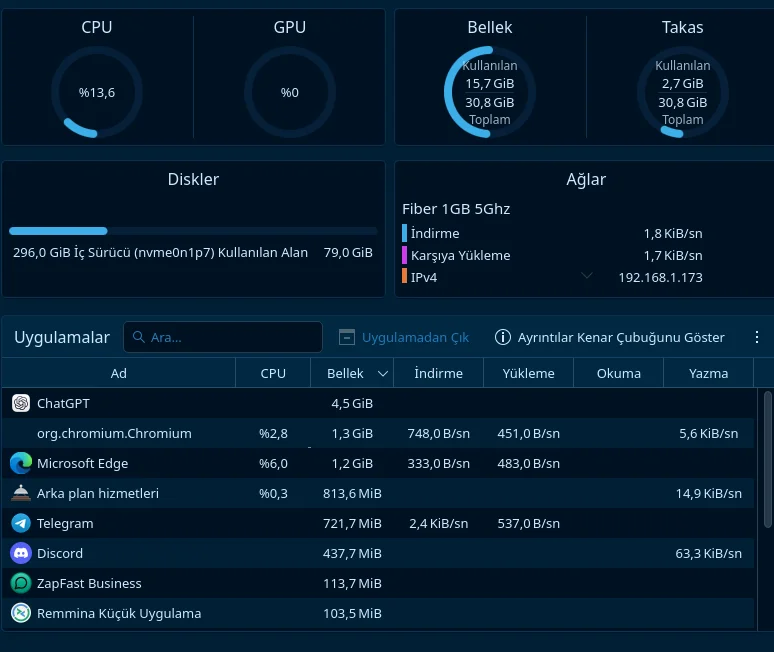Image resolution: width=774 pixels, height=652 pixels.
Task: Click the Diskler panel title
Action: point(193,179)
